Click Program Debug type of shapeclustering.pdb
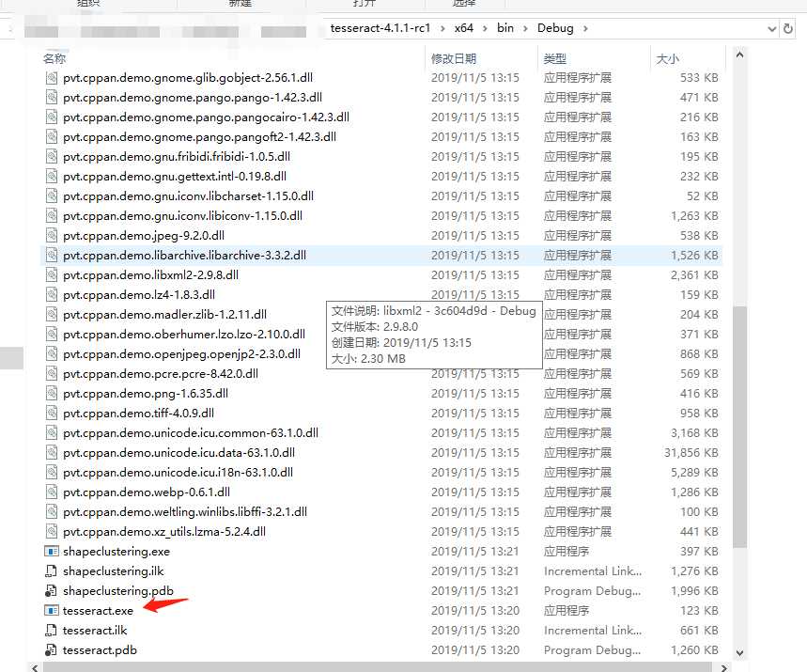This screenshot has height=672, width=807. (593, 590)
